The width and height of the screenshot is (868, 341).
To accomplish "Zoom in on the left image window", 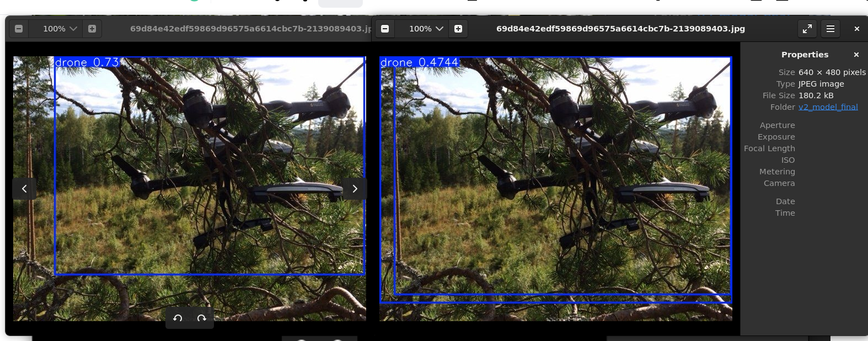I will pos(92,29).
